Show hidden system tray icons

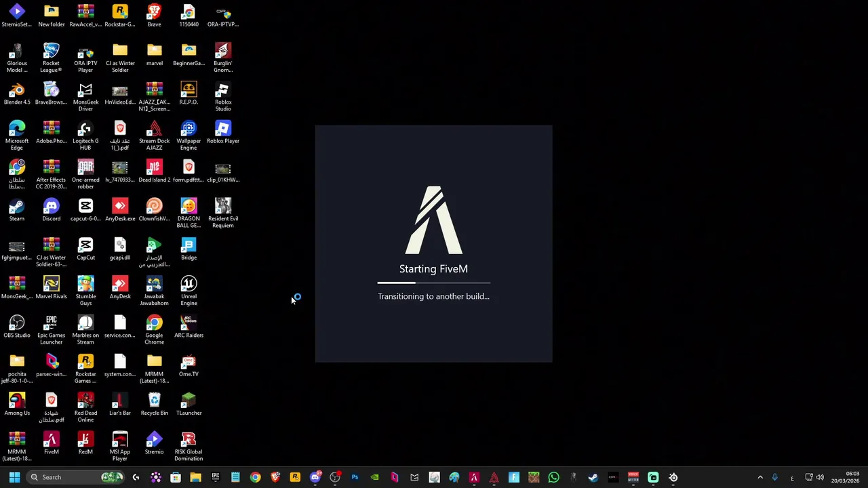(759, 477)
